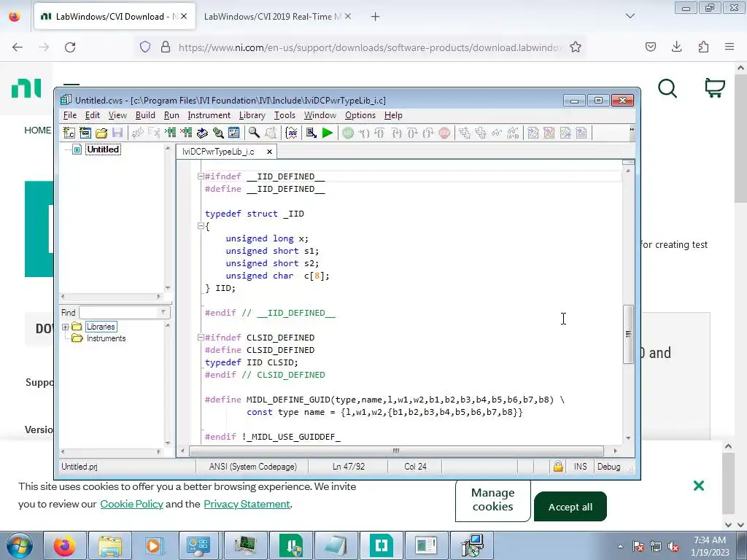Run the project with green play arrow

pos(328,133)
